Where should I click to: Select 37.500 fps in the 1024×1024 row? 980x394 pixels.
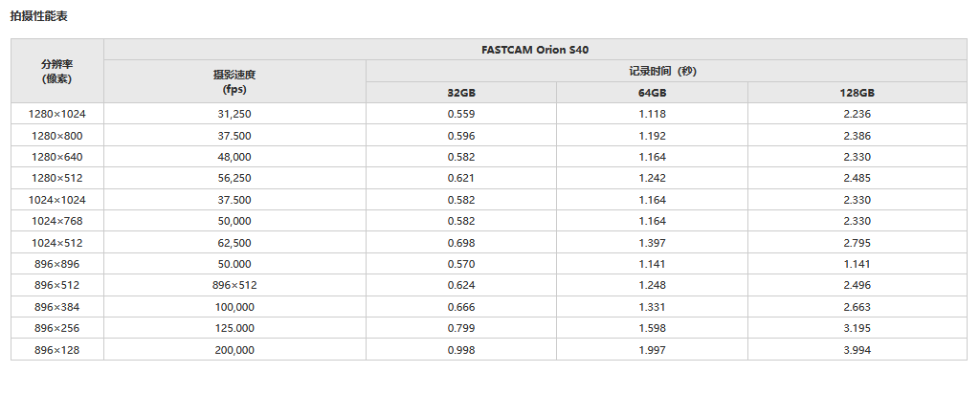click(234, 200)
